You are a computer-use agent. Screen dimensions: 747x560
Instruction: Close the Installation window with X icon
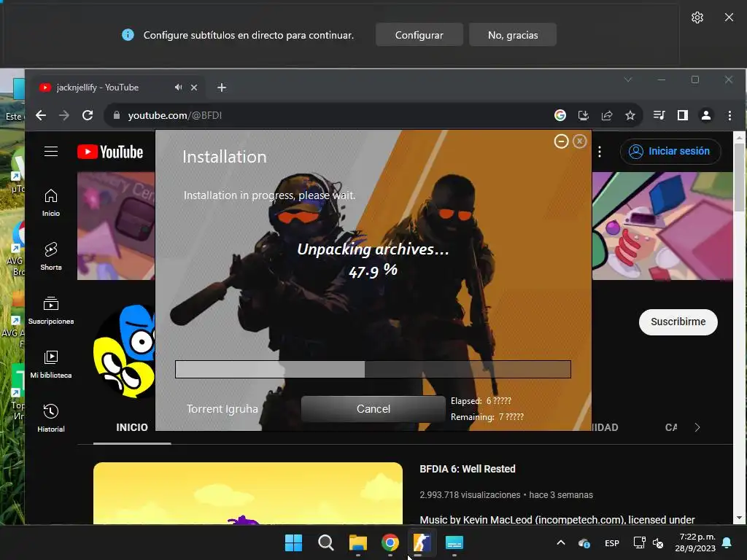[579, 141]
